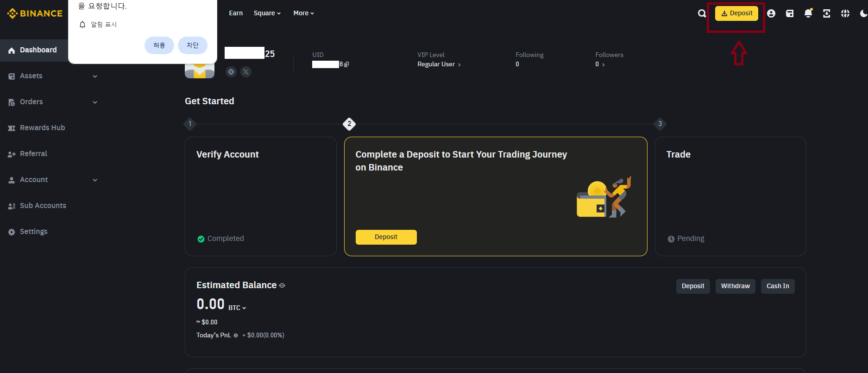Open the BTC currency dropdown
This screenshot has width=868, height=373.
point(237,308)
